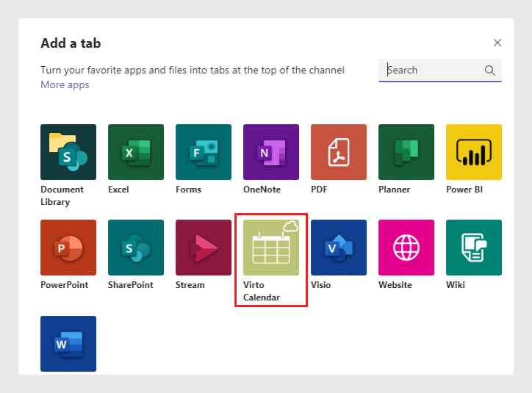This screenshot has height=393, width=532.
Task: Click the "Visio" label text
Action: tap(320, 285)
